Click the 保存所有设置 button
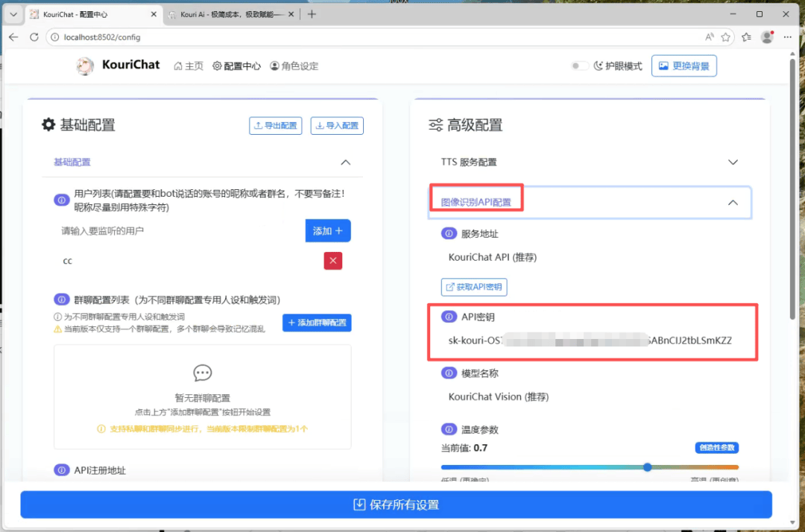The height and width of the screenshot is (532, 805). coord(396,505)
